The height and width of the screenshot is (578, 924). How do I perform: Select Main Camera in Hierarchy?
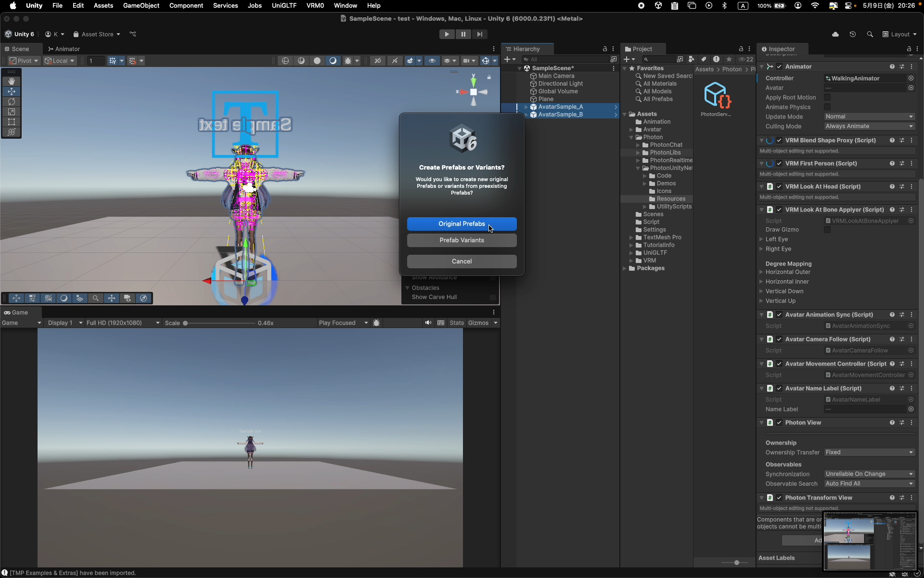[556, 76]
